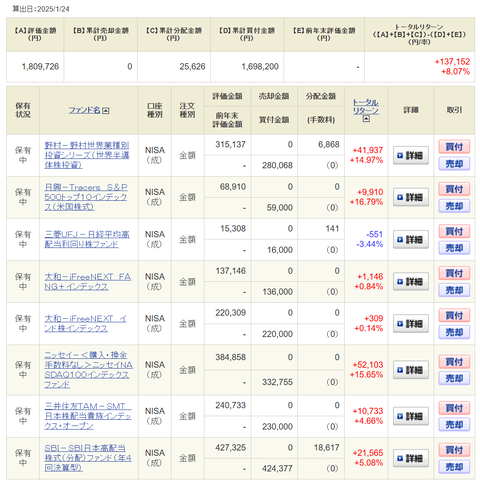Click 買付 for Tracers S&P500 fund

coord(454,189)
